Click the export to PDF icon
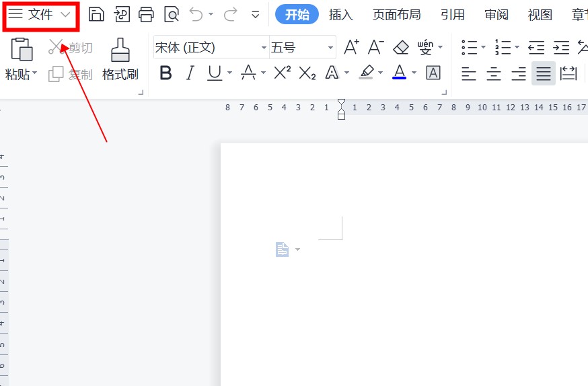The height and width of the screenshot is (386, 588). 122,15
